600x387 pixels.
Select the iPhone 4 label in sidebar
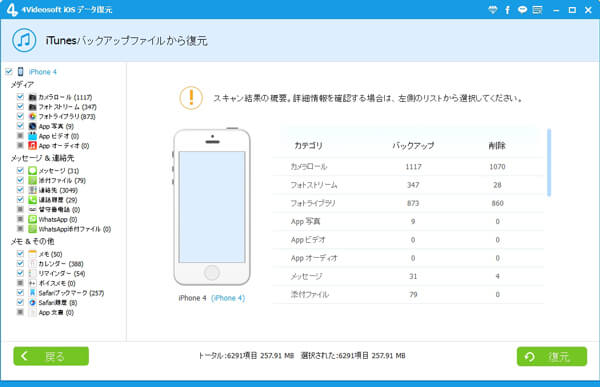(43, 72)
